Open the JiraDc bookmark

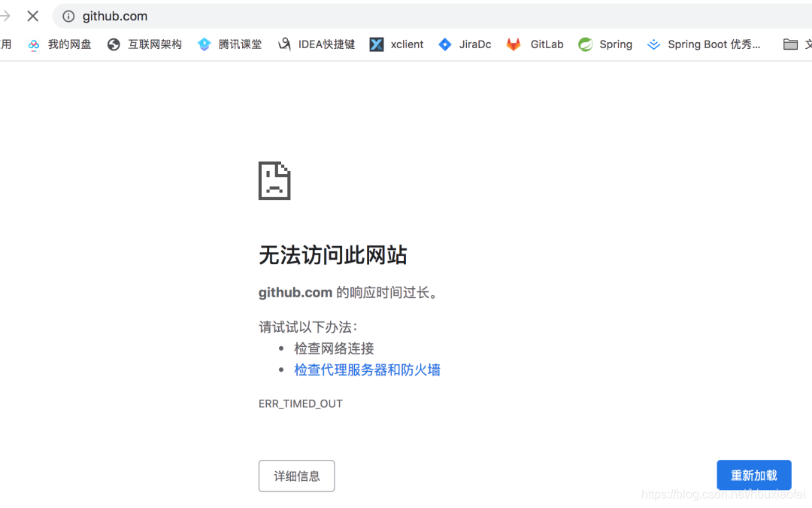(465, 44)
